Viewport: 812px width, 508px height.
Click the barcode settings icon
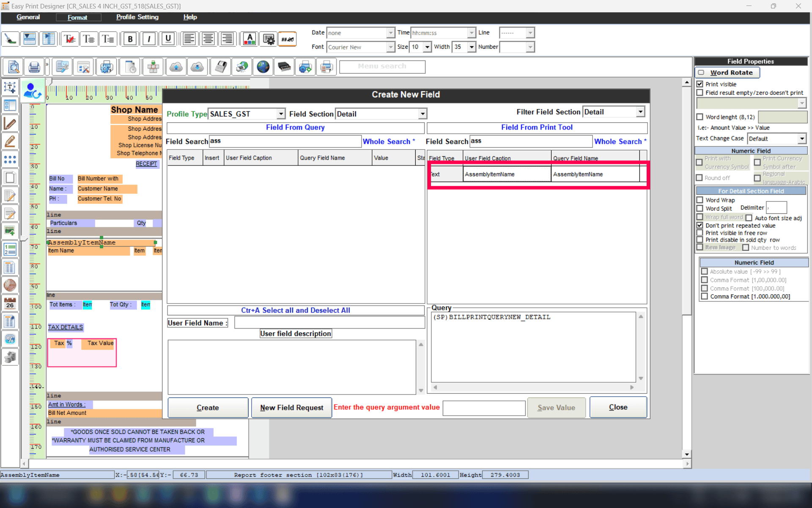(268, 39)
